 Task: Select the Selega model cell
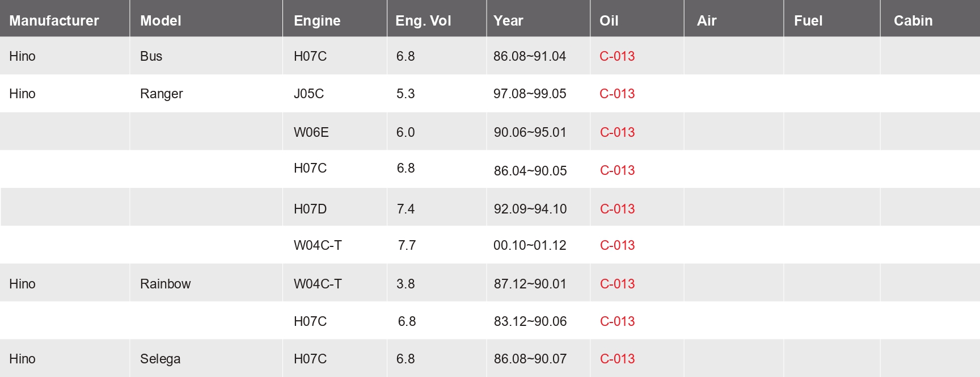[x=160, y=359]
